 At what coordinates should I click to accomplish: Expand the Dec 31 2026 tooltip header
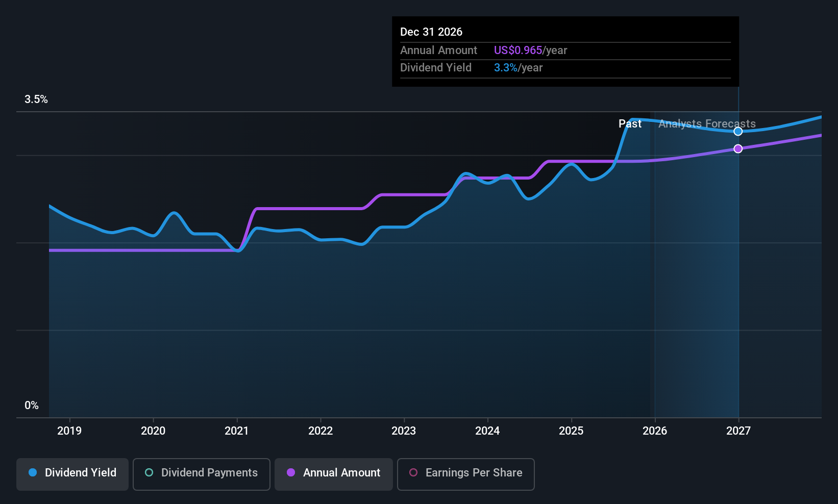point(431,32)
